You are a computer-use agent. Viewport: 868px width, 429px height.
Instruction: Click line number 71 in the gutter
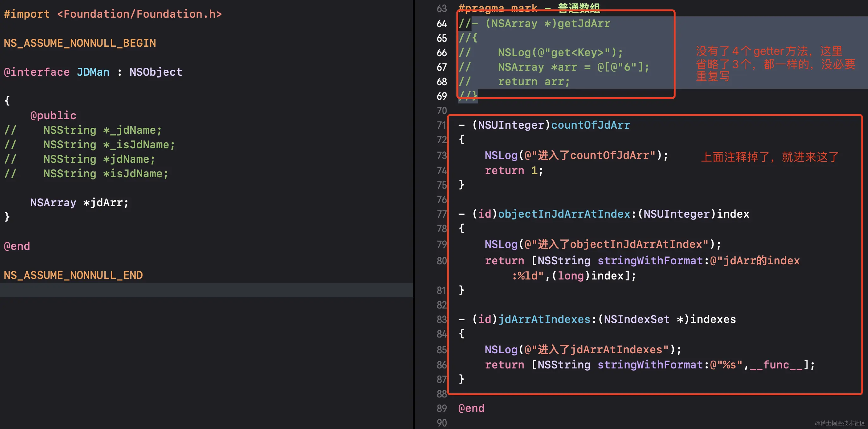tap(442, 125)
